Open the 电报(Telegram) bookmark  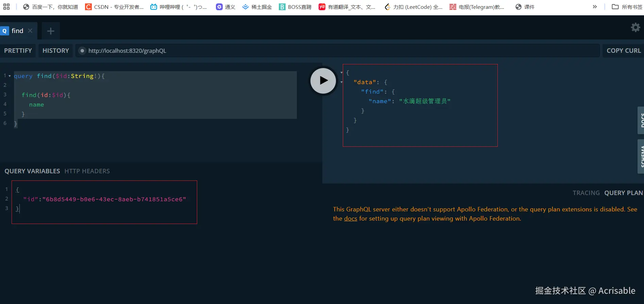[x=477, y=7]
